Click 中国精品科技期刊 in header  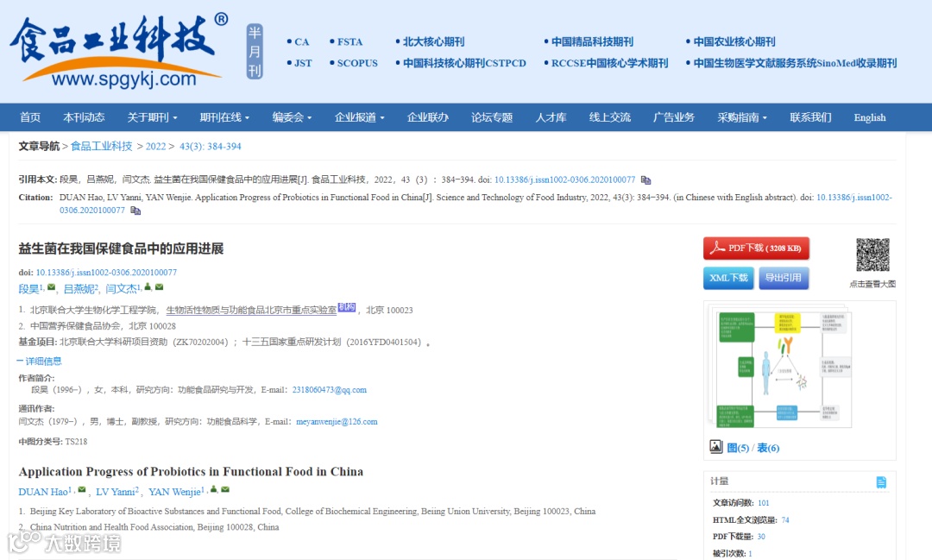(x=592, y=41)
